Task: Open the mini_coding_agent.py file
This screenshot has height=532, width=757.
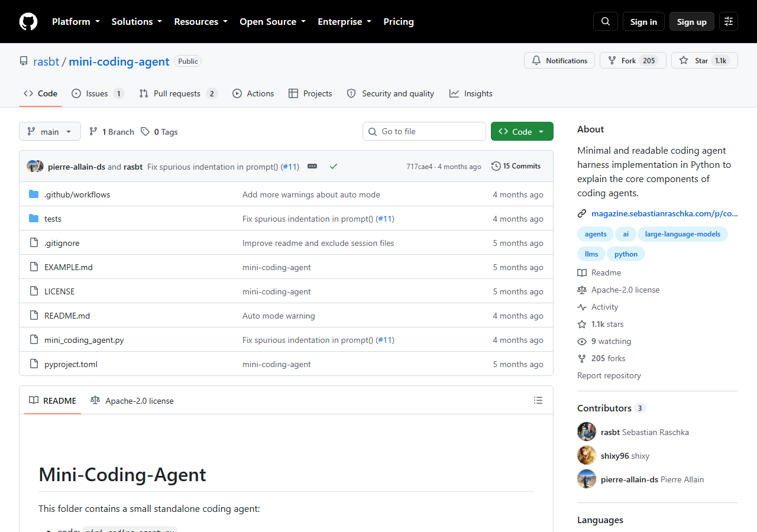Action: pos(84,340)
